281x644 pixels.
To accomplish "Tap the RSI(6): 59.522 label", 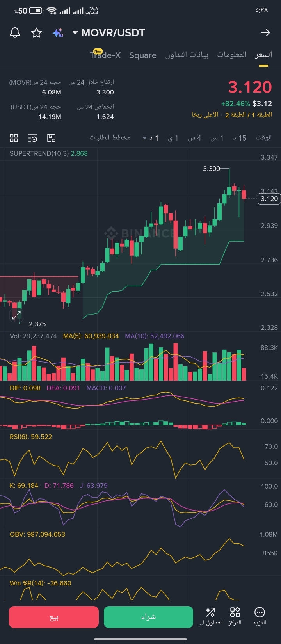I will click(x=31, y=437).
